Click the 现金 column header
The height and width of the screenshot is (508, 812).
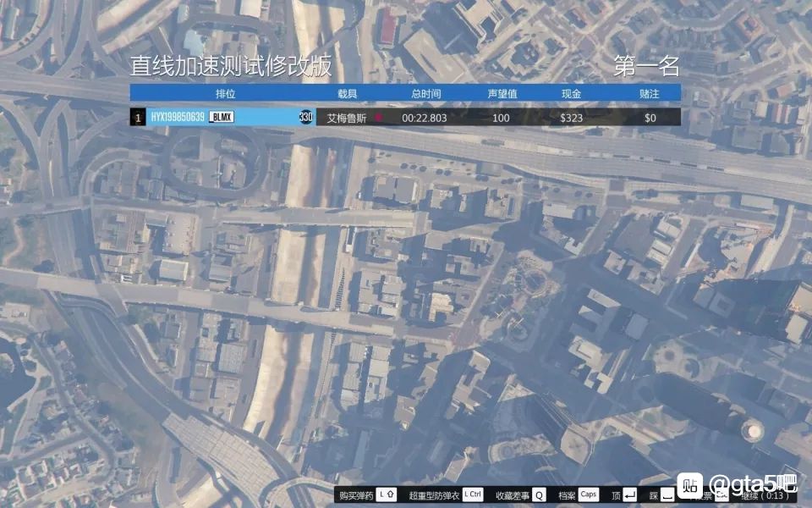pos(571,93)
